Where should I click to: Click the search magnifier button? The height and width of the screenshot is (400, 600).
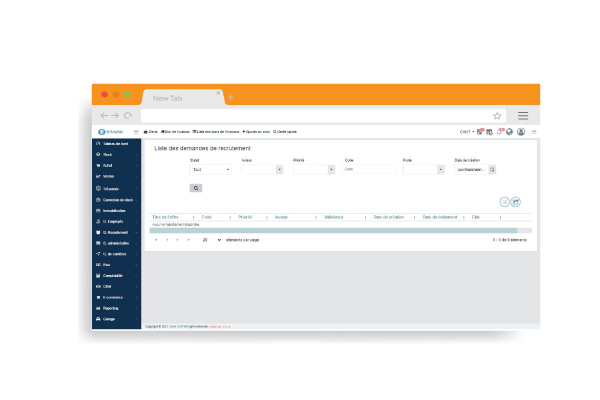(196, 187)
